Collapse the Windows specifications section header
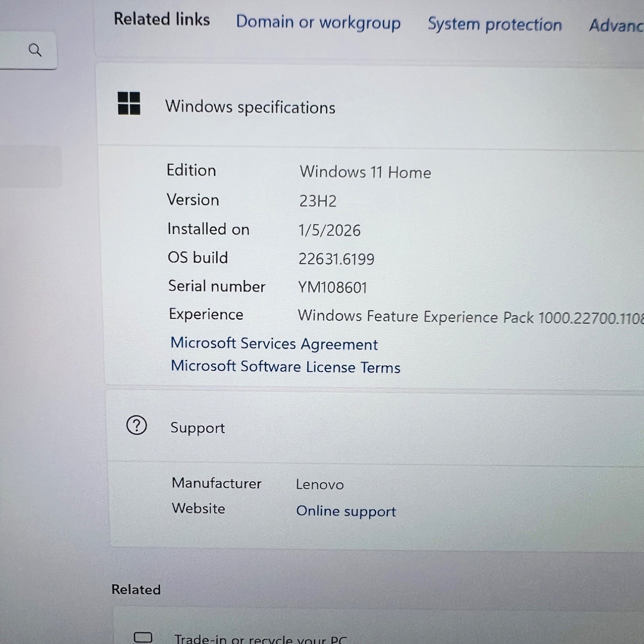 click(369, 106)
